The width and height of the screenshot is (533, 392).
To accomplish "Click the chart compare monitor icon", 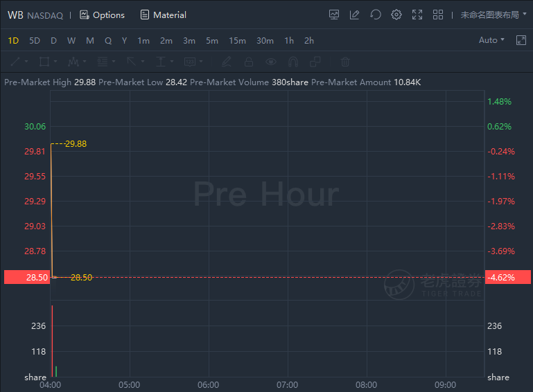I will (334, 15).
